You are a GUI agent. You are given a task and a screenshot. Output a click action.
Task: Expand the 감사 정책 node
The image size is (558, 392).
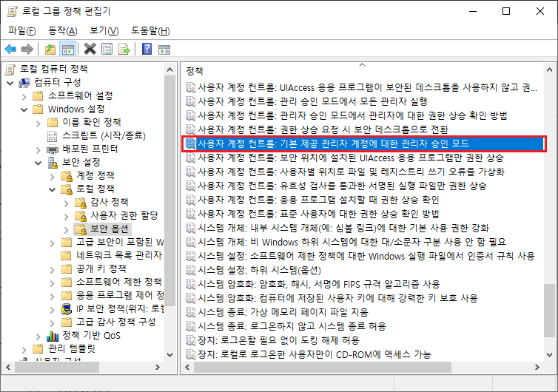[x=67, y=203]
